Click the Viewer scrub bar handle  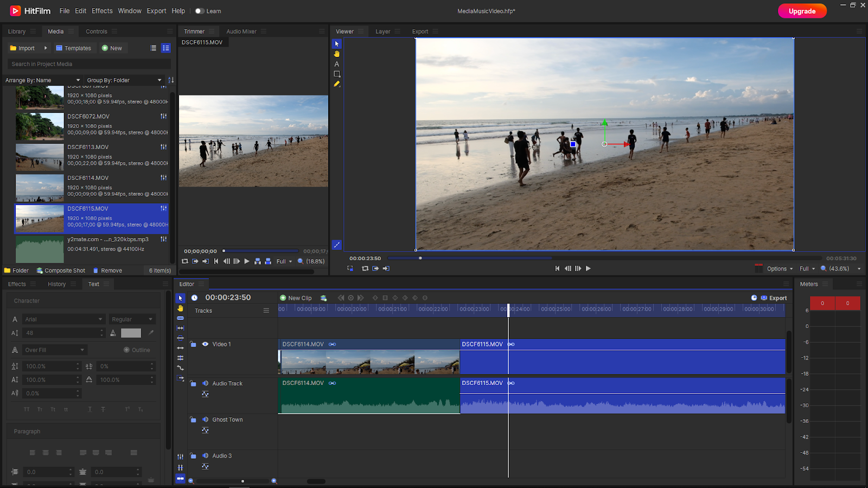pos(420,258)
